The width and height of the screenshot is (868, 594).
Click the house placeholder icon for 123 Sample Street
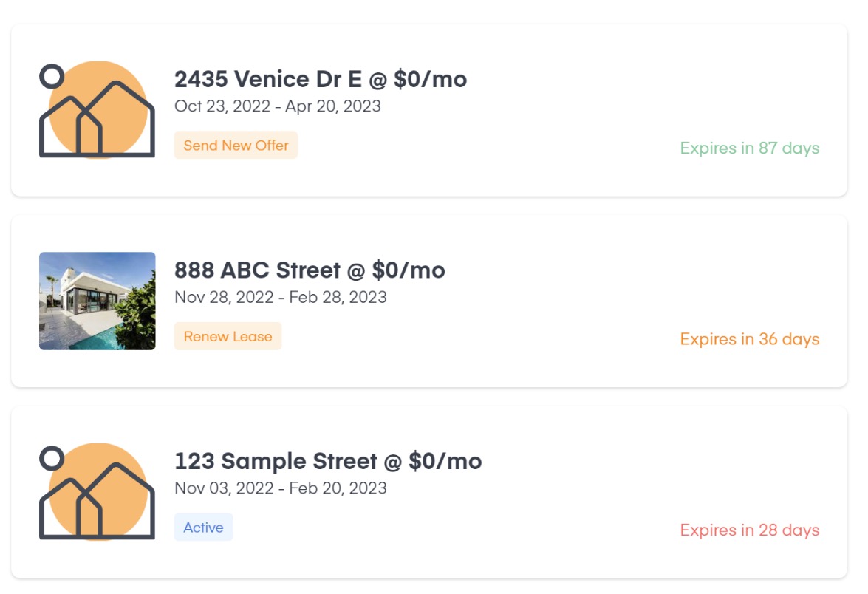click(97, 491)
